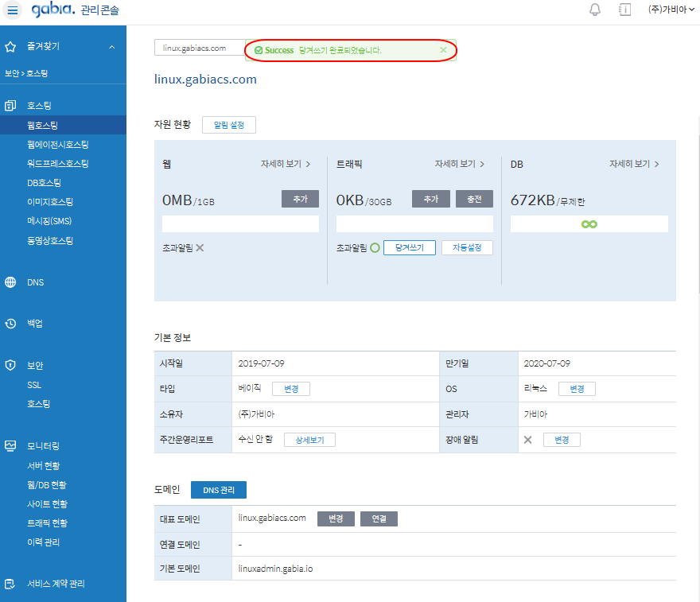Viewport: 700px width, 602px height.
Task: Click the 보안 shield icon
Action: [x=10, y=365]
